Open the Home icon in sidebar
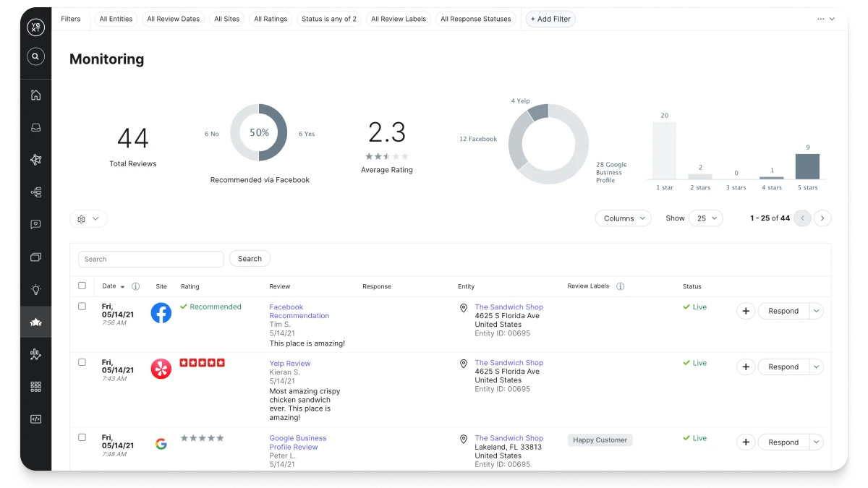This screenshot has width=868, height=488. point(35,95)
